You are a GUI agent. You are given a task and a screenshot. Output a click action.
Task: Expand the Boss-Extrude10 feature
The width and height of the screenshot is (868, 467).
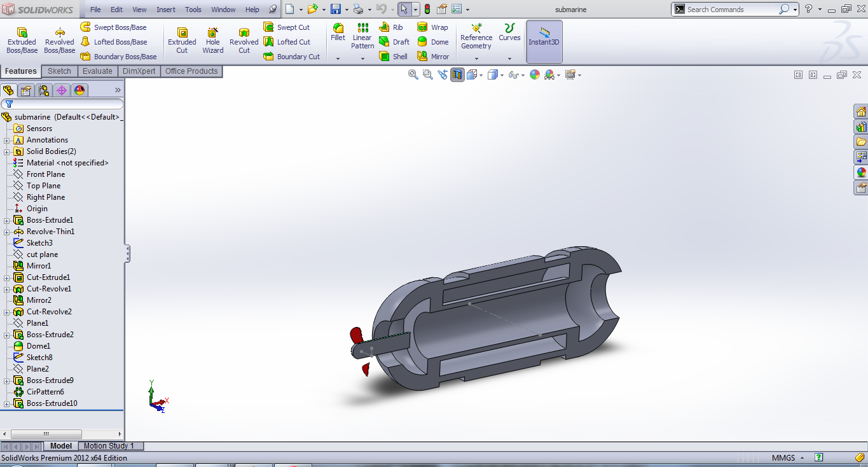[x=6, y=403]
